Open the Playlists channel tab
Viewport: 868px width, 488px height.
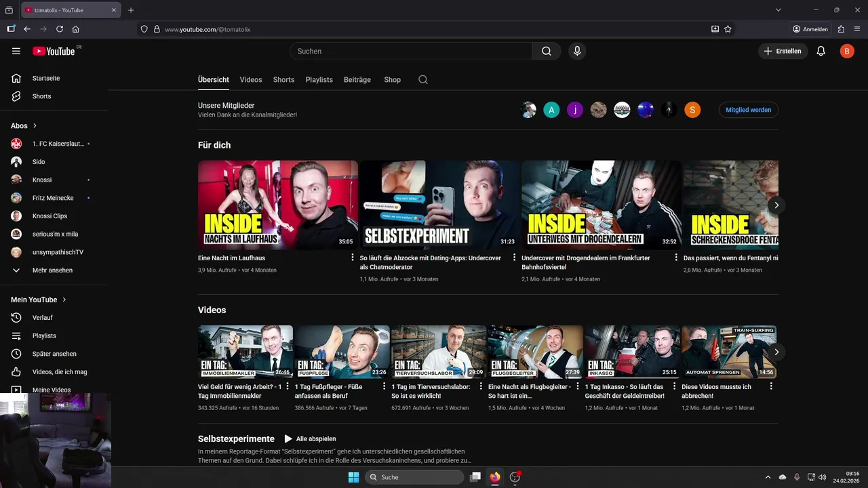click(319, 79)
